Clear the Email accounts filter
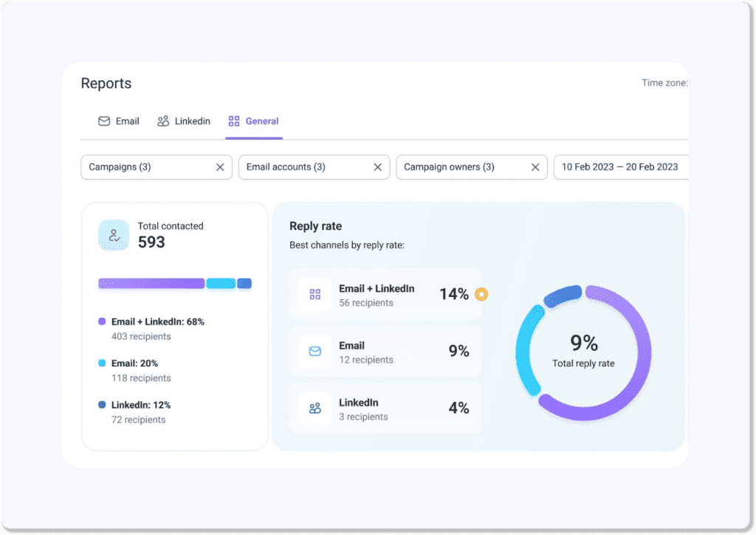Image resolution: width=756 pixels, height=535 pixels. [x=377, y=167]
